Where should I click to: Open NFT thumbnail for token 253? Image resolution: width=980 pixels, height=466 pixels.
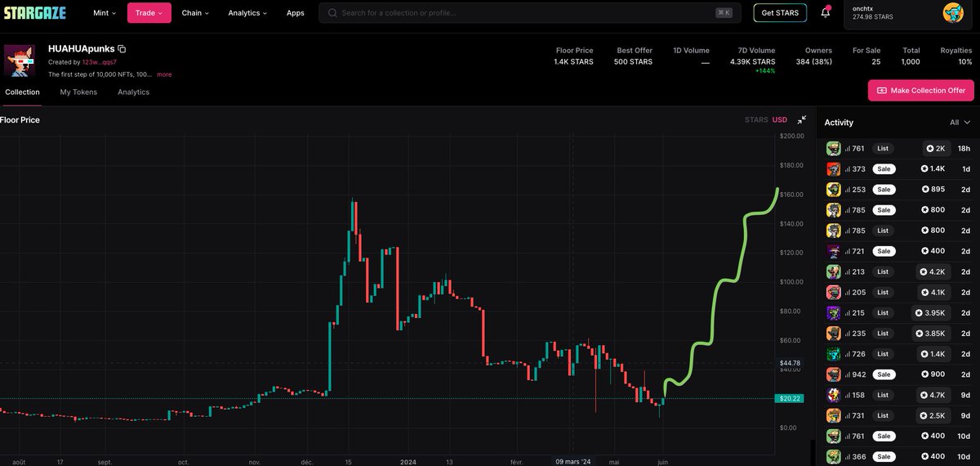[x=834, y=190]
